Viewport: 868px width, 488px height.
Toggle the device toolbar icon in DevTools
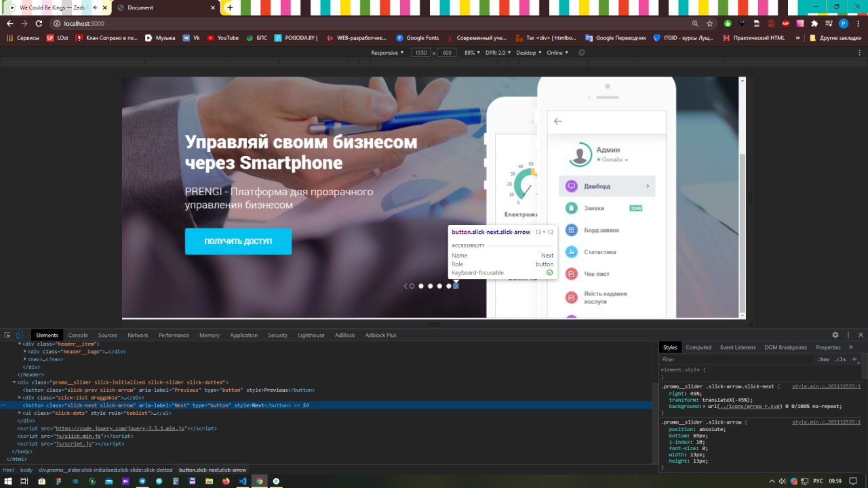(19, 335)
